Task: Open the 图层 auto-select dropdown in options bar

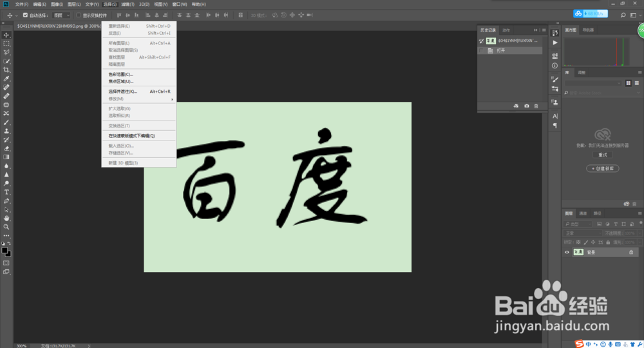Action: click(x=61, y=15)
